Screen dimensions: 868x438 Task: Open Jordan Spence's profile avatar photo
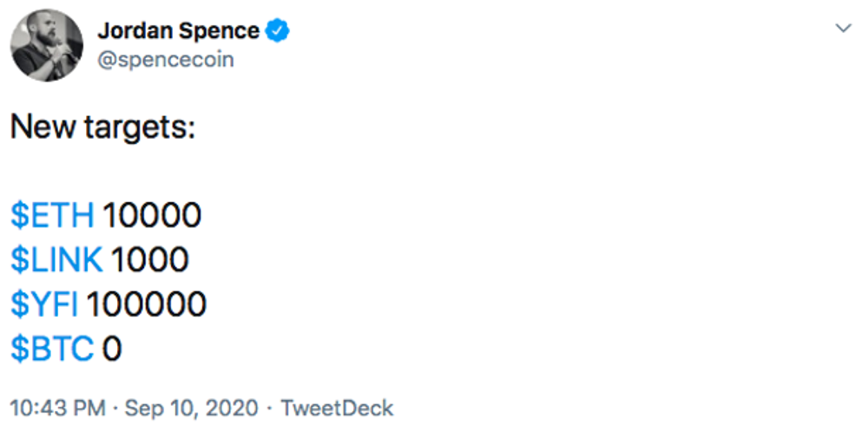(47, 45)
